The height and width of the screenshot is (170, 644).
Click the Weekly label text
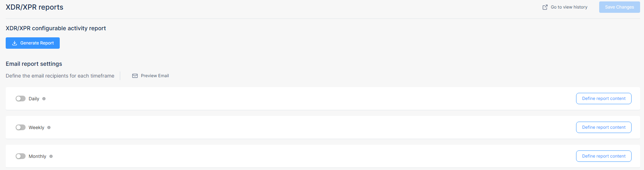click(x=36, y=128)
